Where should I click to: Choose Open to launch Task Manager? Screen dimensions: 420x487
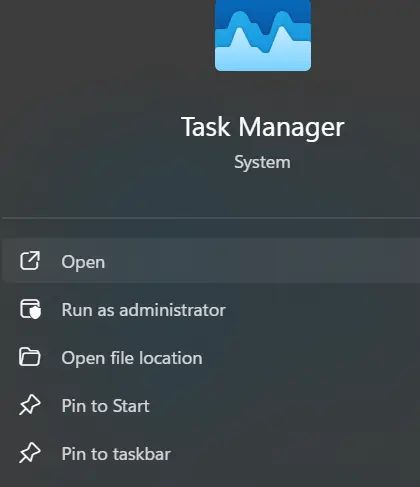pyautogui.click(x=211, y=261)
